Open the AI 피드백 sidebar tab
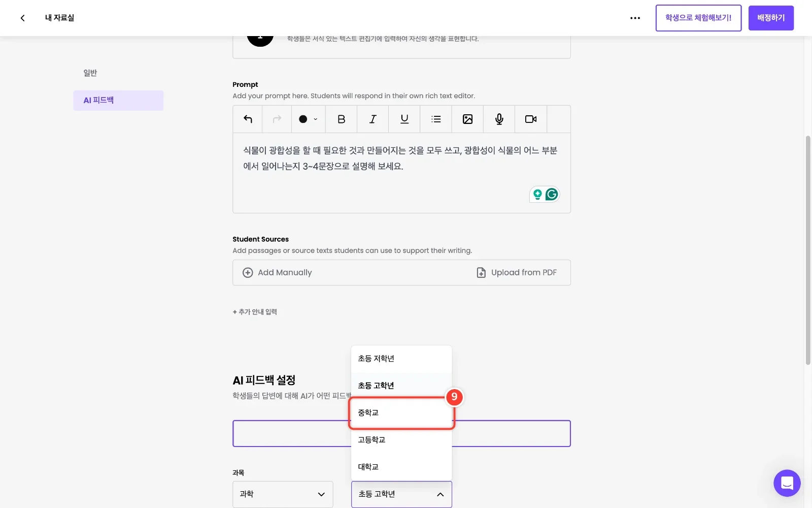The height and width of the screenshot is (508, 812). click(x=118, y=101)
